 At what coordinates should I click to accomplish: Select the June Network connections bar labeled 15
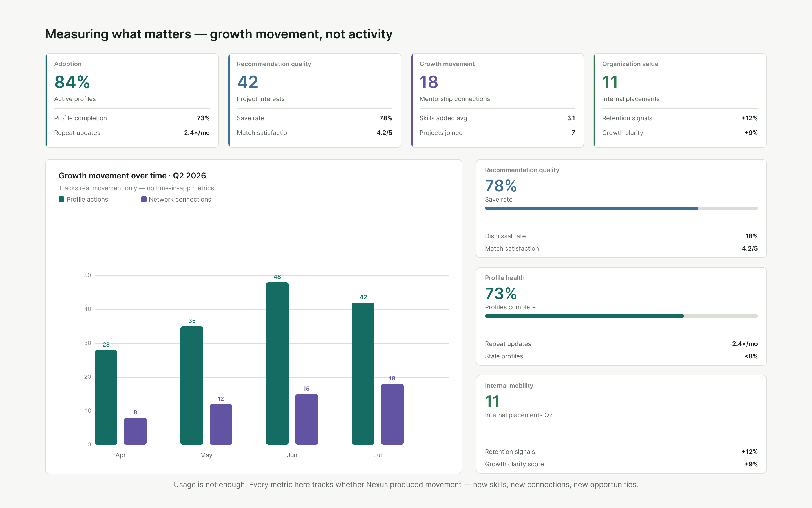307,419
